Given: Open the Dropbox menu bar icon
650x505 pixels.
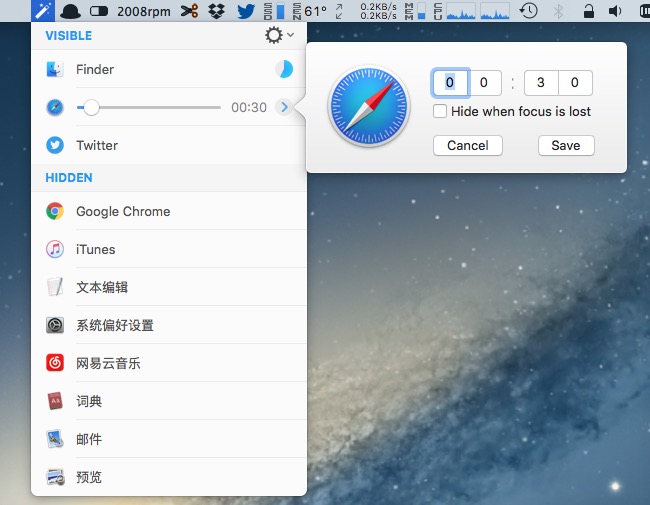Looking at the screenshot, I should [216, 11].
